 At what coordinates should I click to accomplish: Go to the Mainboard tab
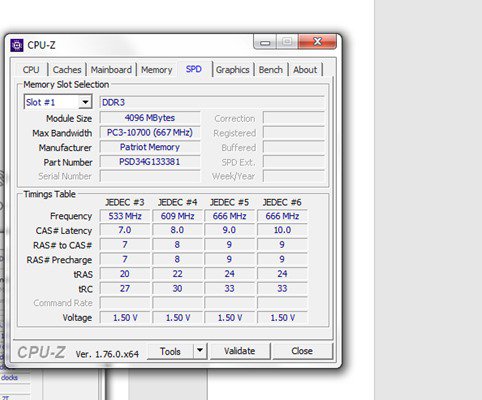(x=111, y=70)
